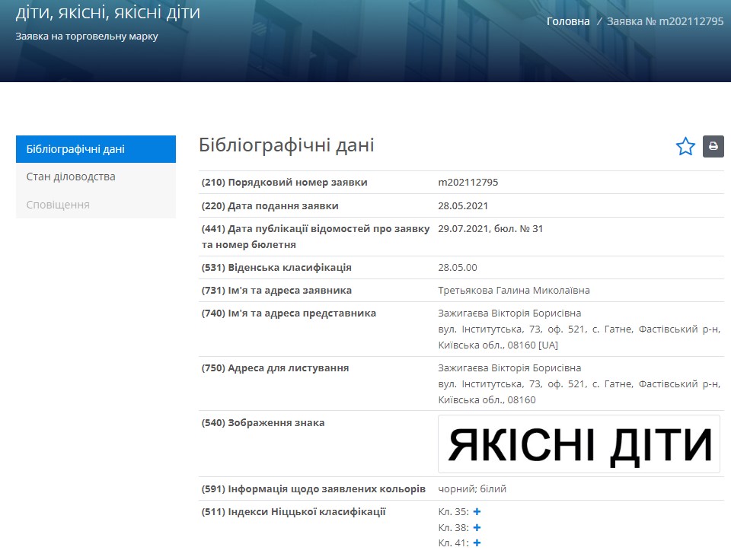
Task: Click breadcrumb Заявка № m202112795
Action: tap(665, 21)
